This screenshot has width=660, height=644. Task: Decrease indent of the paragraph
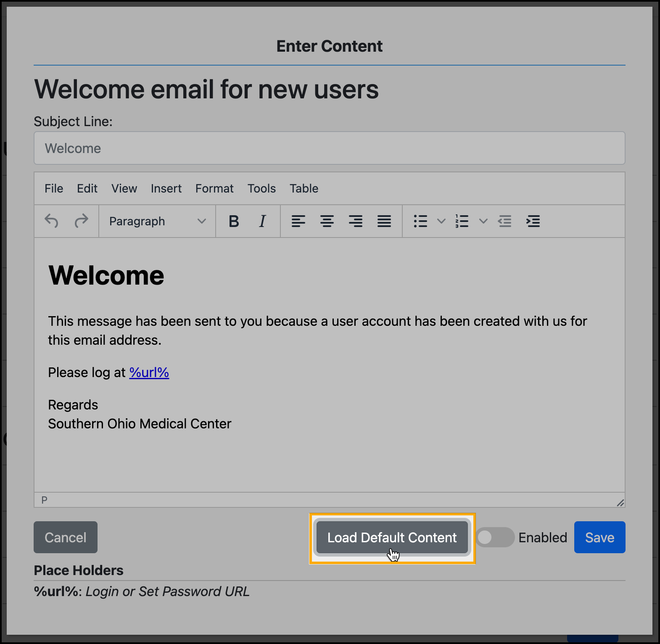(x=504, y=221)
